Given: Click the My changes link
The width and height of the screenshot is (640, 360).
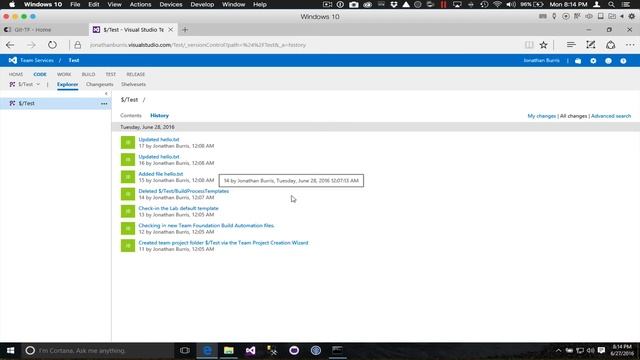Looking at the screenshot, I should (542, 116).
